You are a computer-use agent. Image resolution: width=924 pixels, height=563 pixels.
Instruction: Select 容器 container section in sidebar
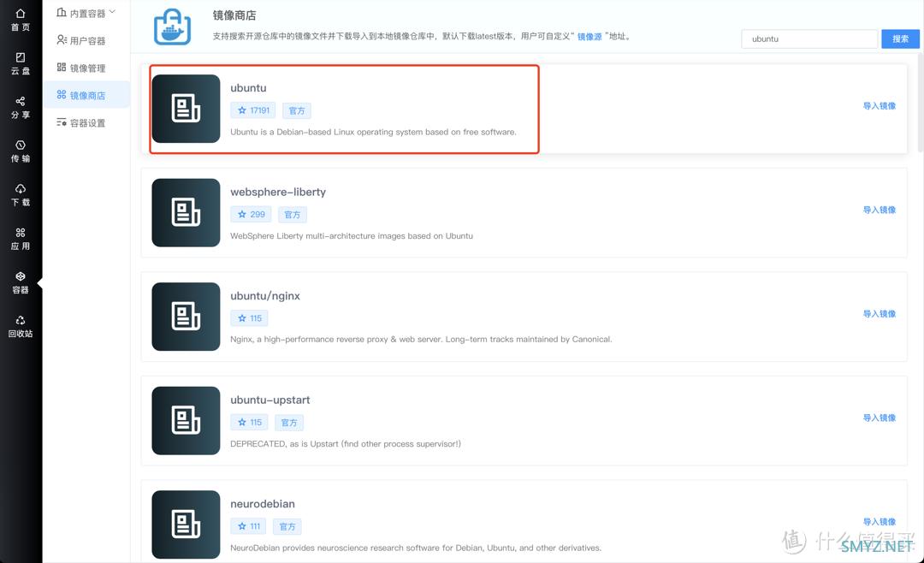click(21, 282)
